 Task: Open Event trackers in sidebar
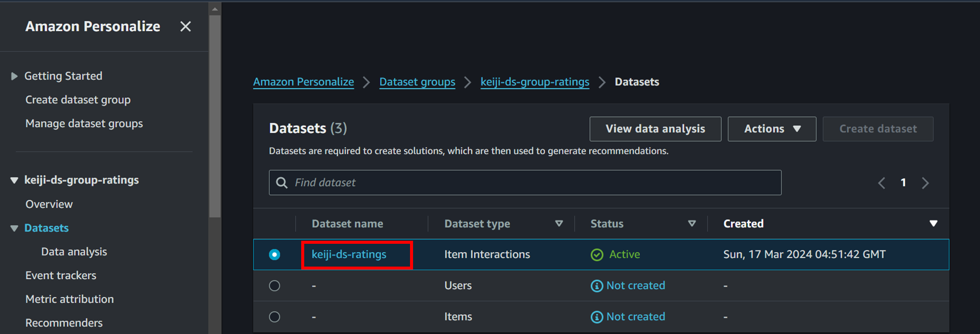tap(61, 275)
